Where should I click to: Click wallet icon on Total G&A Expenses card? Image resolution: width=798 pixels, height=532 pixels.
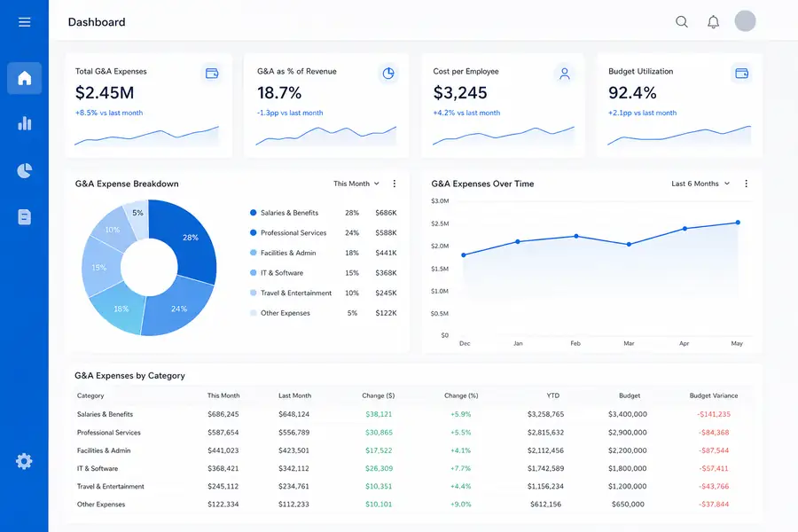pyautogui.click(x=212, y=74)
